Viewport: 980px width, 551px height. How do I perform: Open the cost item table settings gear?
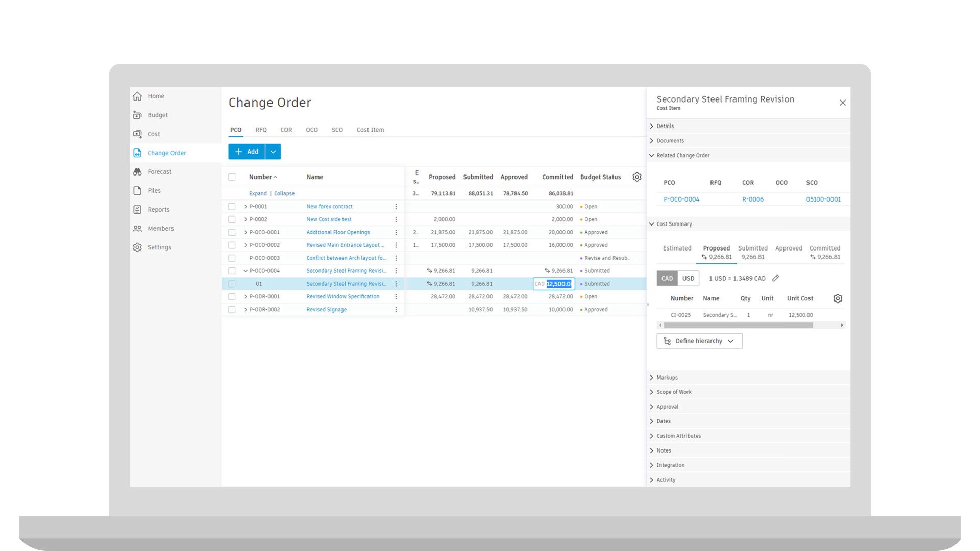pos(837,298)
